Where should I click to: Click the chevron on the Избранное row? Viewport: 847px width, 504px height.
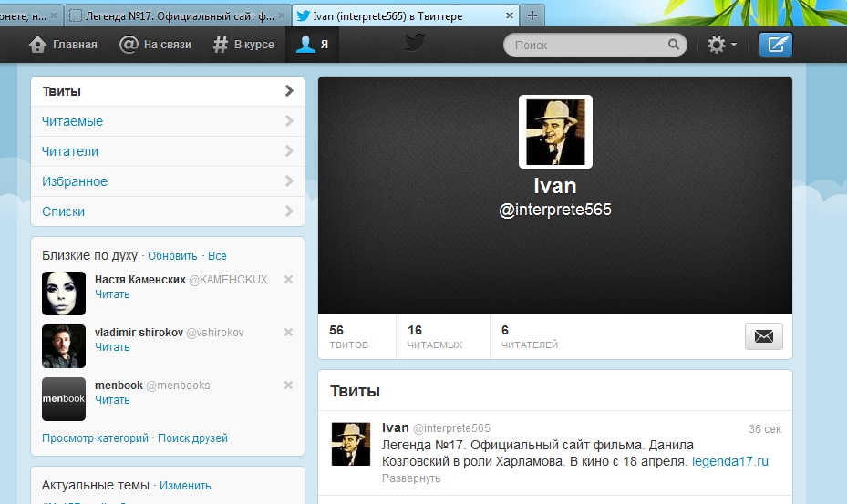(x=289, y=181)
